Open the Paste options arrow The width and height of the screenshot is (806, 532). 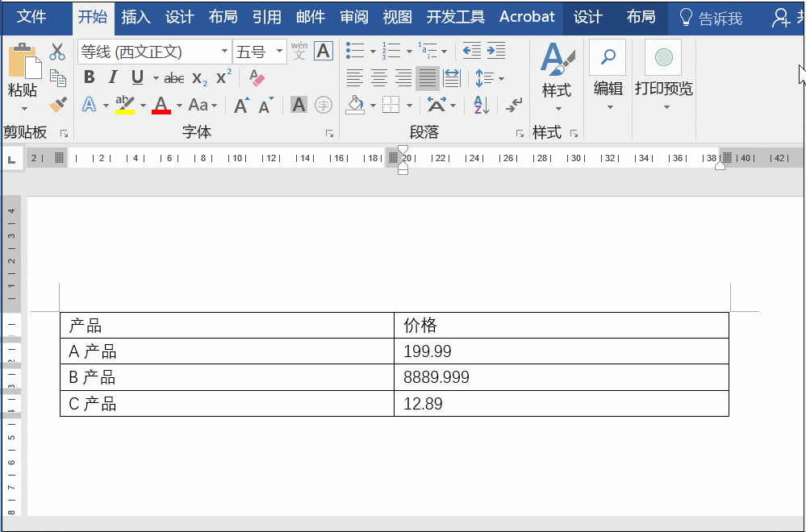(x=23, y=108)
